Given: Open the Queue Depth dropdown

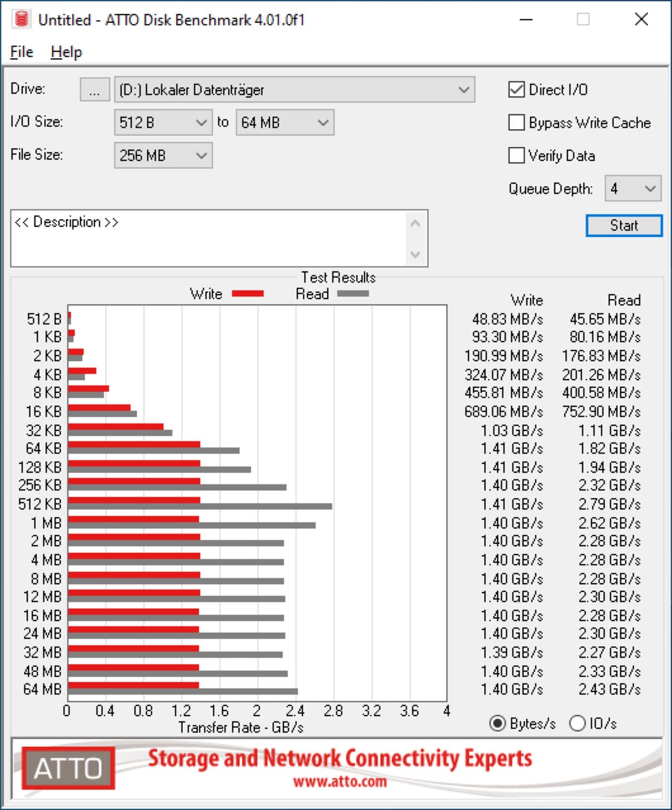Looking at the screenshot, I should [633, 189].
